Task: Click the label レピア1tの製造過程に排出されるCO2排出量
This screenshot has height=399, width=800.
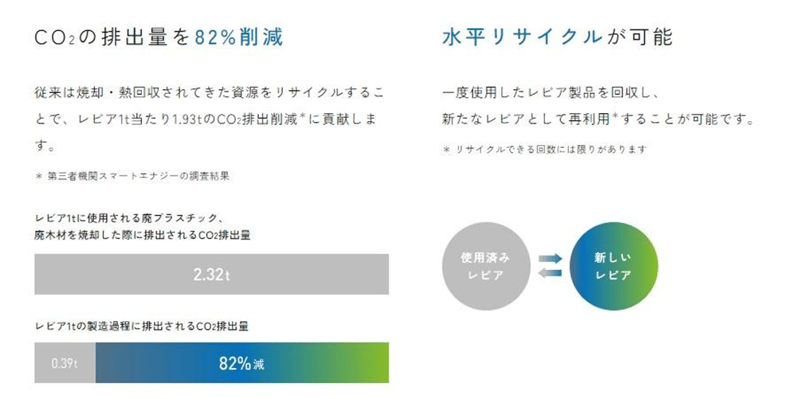Action: 141,326
